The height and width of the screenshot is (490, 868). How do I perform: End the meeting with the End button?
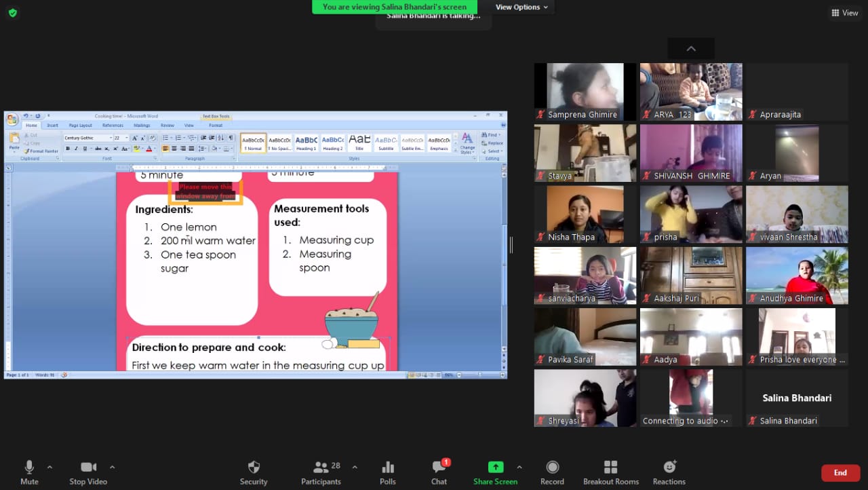(x=840, y=473)
